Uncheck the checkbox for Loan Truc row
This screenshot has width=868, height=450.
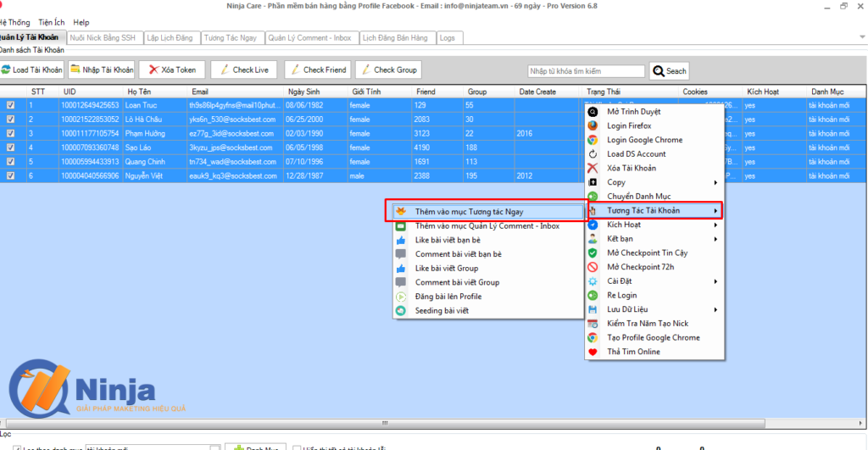tap(10, 105)
